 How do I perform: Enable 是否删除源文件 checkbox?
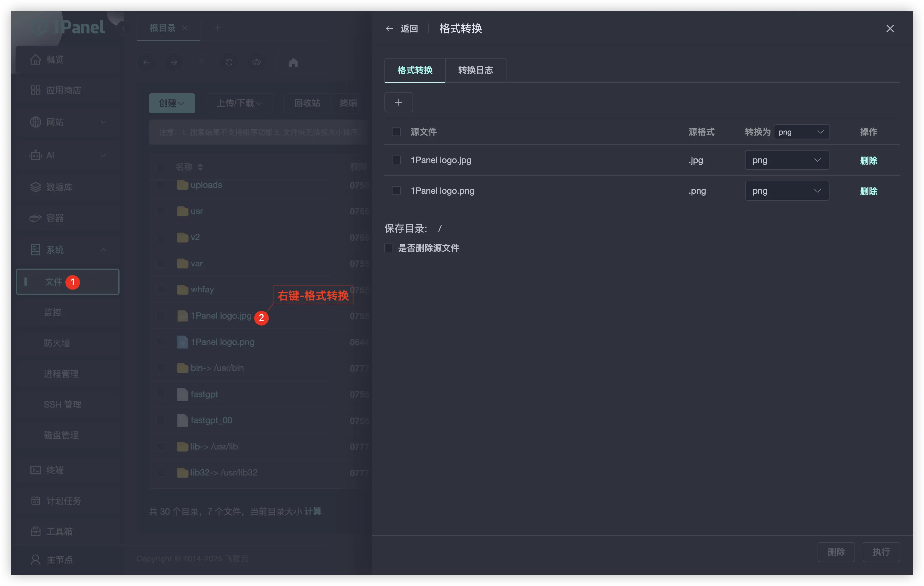point(389,248)
